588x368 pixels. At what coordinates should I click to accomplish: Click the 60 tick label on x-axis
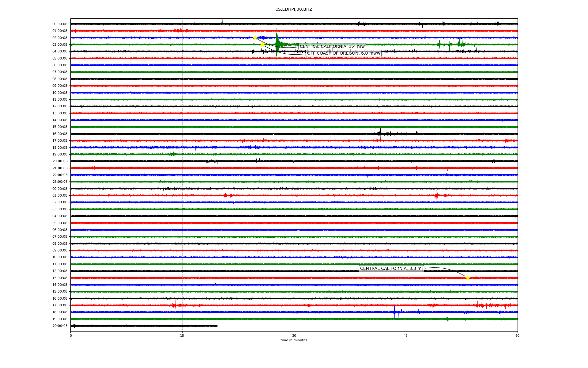[x=517, y=335]
